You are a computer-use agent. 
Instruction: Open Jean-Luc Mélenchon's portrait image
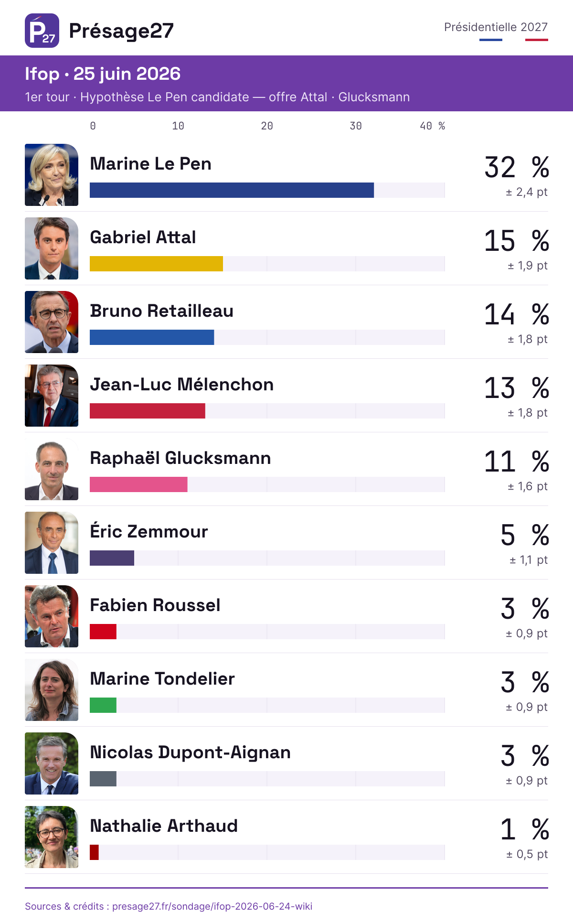tap(52, 396)
